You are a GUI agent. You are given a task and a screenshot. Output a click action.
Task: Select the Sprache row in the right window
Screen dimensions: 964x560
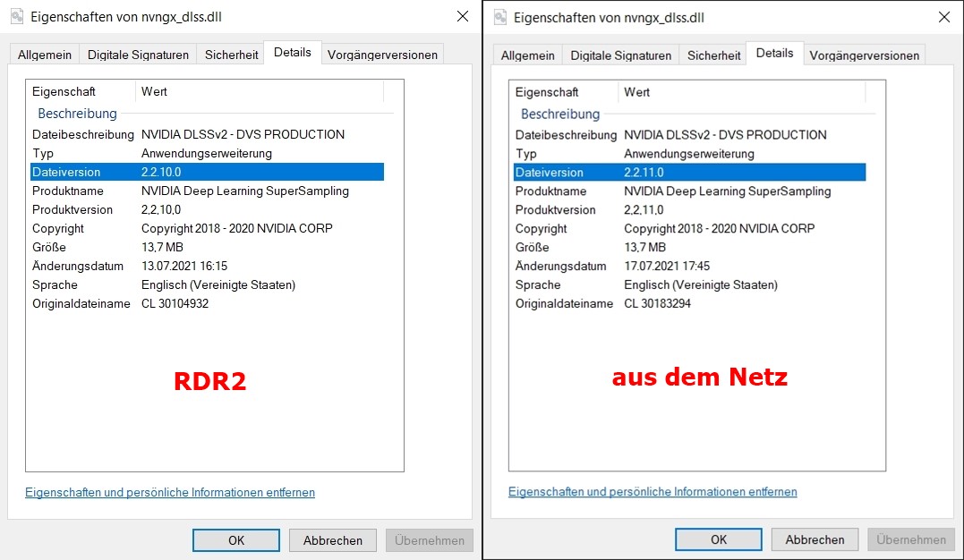click(x=689, y=284)
